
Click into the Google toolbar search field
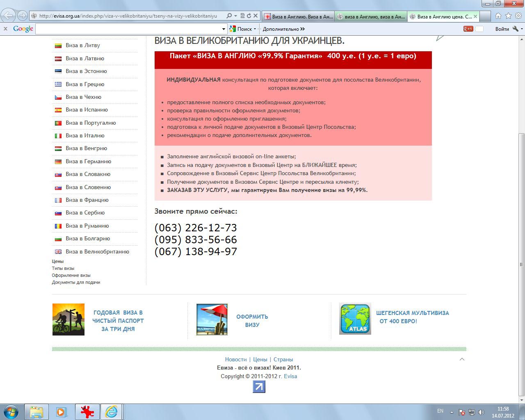[128, 29]
